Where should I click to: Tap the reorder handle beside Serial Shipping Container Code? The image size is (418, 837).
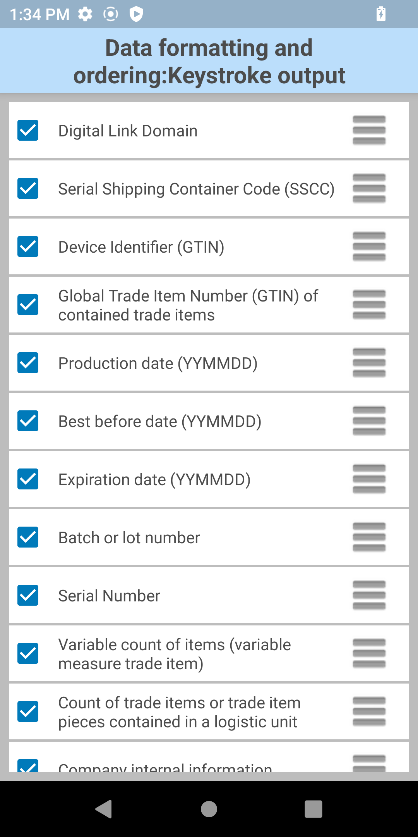coord(369,188)
